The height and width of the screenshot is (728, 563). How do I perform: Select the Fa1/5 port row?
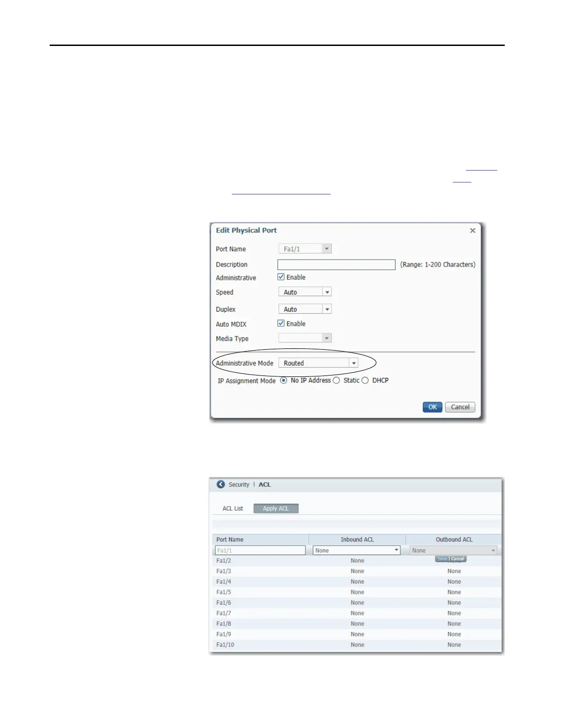pos(356,592)
